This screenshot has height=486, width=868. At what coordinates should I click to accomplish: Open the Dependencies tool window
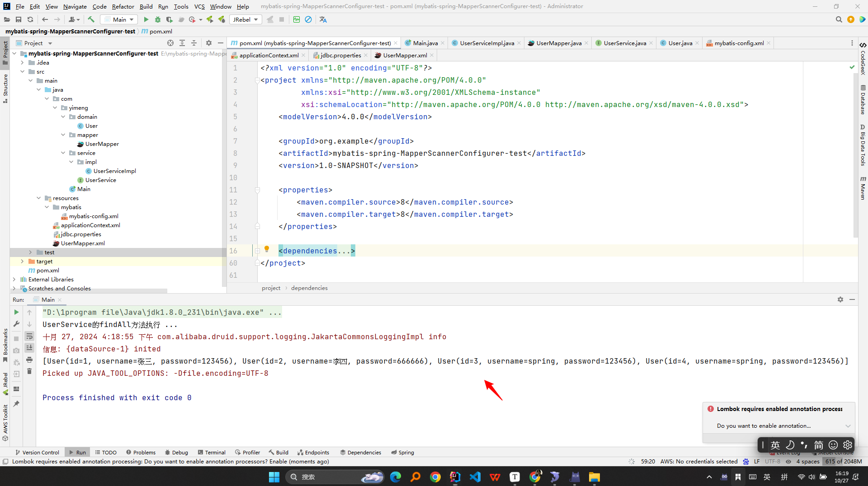point(360,452)
